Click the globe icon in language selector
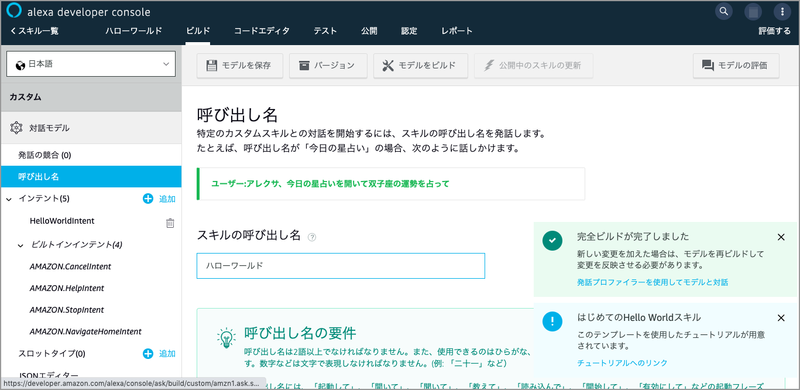800x390 pixels. pyautogui.click(x=20, y=65)
